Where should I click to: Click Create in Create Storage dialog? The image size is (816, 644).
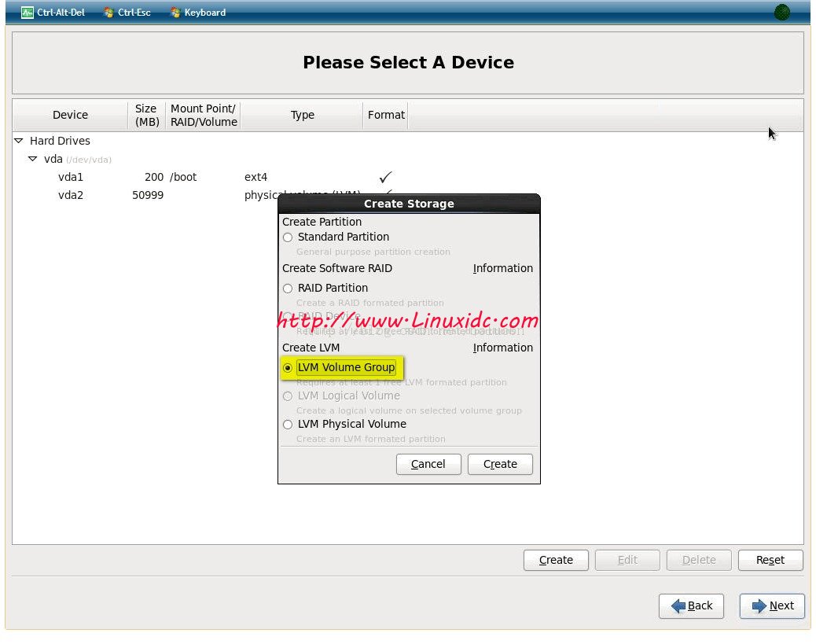tap(500, 465)
